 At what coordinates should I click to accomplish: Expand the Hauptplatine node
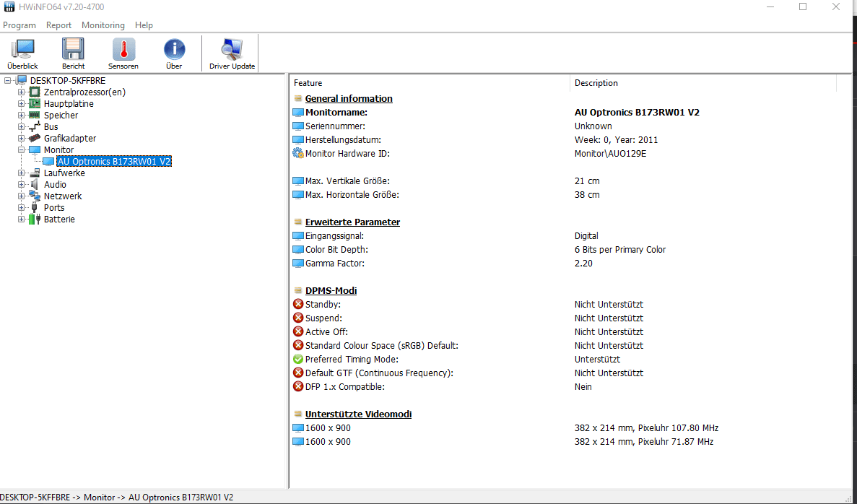click(x=22, y=104)
